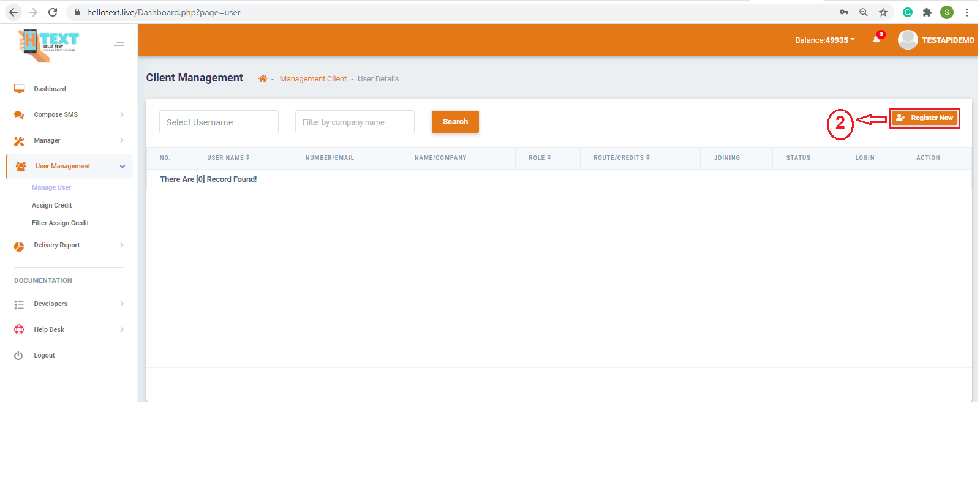Bookmark this page with star icon

pyautogui.click(x=883, y=12)
